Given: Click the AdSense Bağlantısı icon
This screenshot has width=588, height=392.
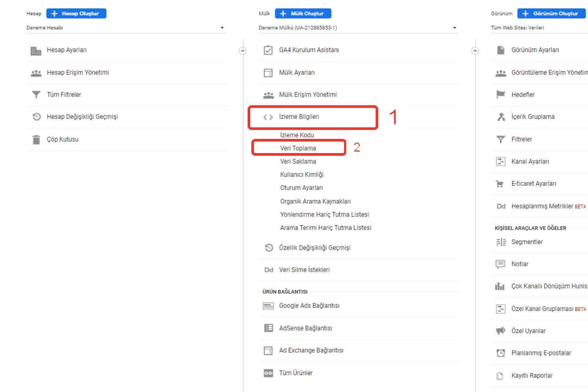Looking at the screenshot, I should coord(268,328).
